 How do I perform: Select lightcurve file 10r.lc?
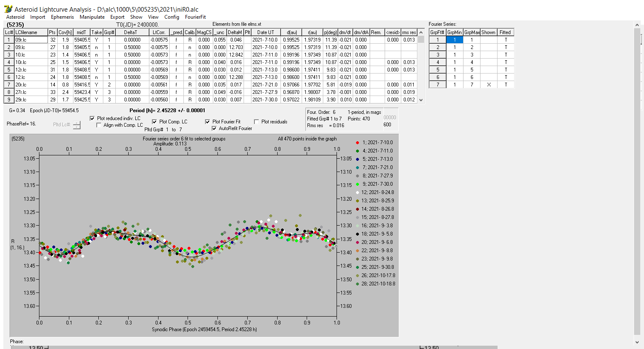pos(31,62)
